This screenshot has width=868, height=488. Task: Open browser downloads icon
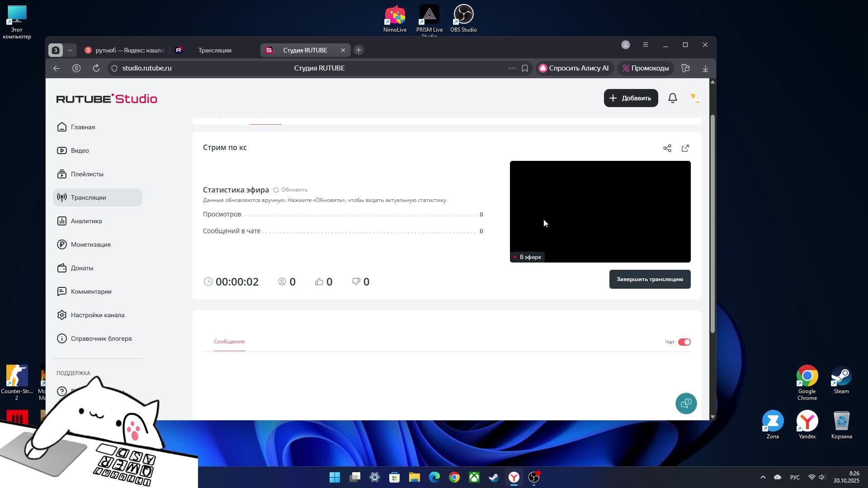coord(705,68)
